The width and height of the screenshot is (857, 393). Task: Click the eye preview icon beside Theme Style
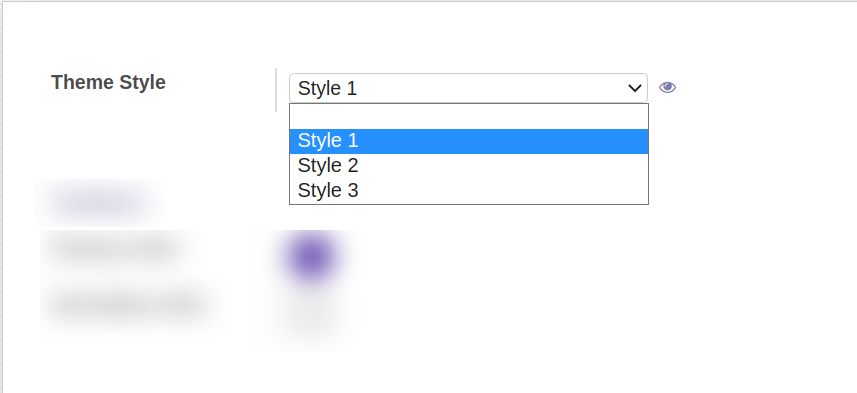tap(667, 87)
